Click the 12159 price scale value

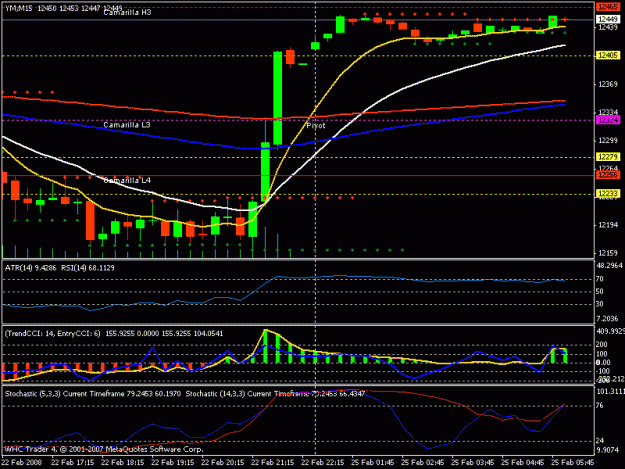(x=607, y=253)
